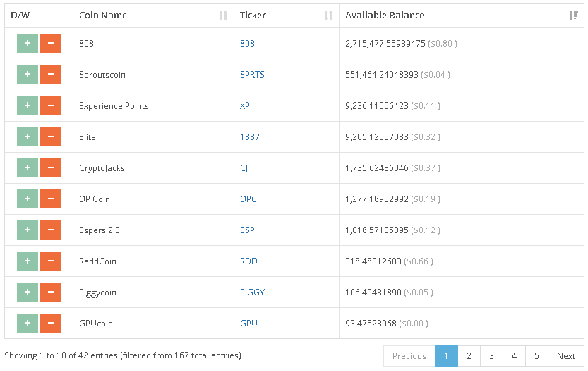Click the minus withdraw icon for GPUcoin
This screenshot has height=371, width=588.
click(x=51, y=324)
